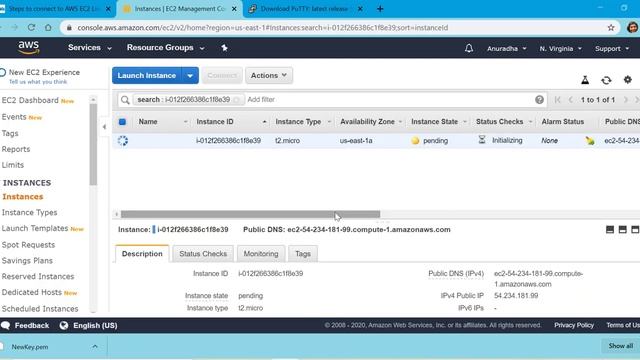
Task: Toggle the select-all instances checkbox
Action: pos(122,122)
